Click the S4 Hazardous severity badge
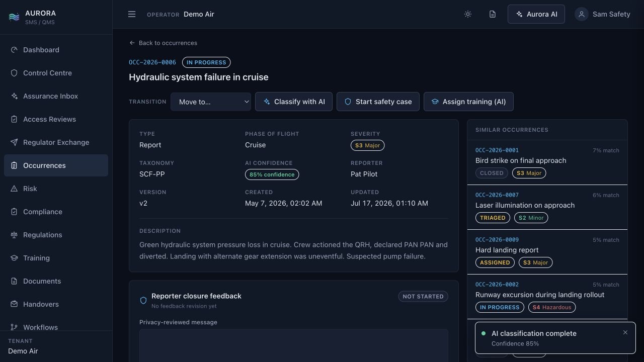The width and height of the screenshot is (644, 362). 552,307
